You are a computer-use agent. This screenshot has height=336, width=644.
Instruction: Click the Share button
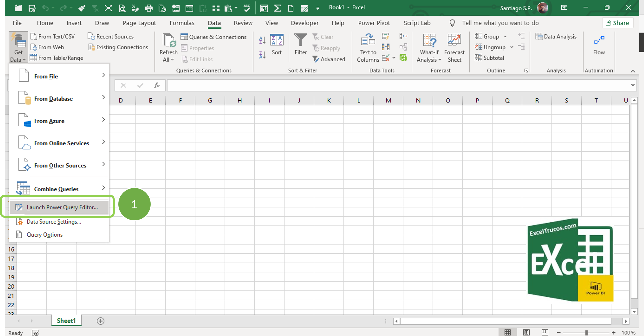(x=617, y=23)
